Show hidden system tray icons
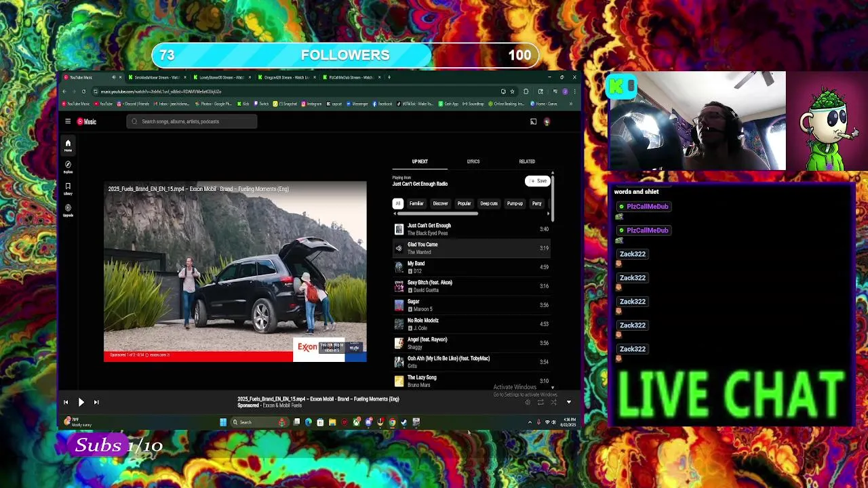Screen dimensions: 868x488 click(530, 422)
